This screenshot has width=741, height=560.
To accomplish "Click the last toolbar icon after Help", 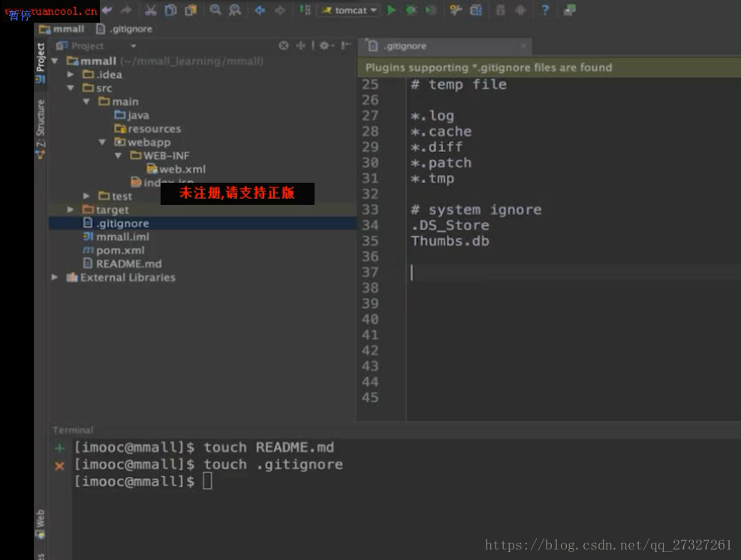I will [x=570, y=10].
